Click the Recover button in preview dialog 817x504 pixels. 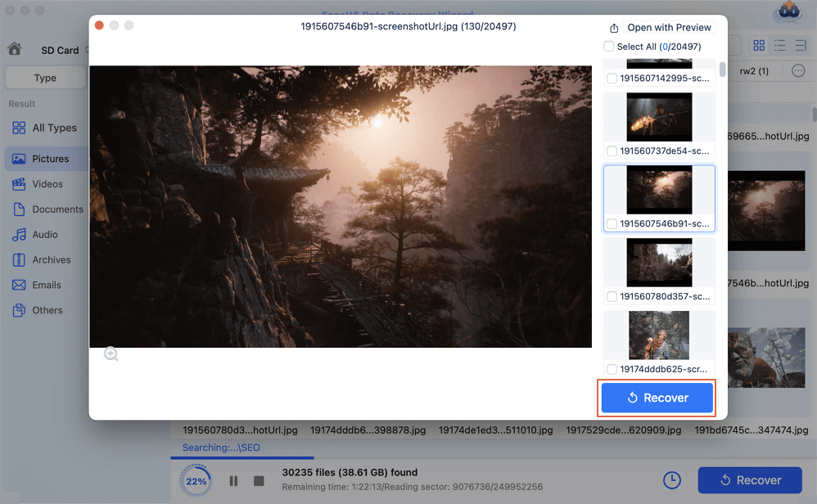click(657, 398)
